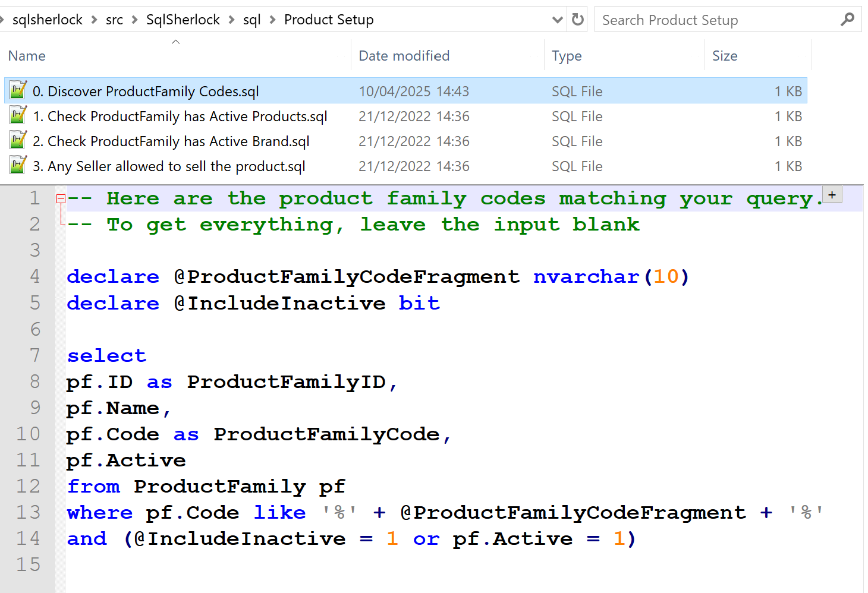Click the magnifier icon in the search box
Image resolution: width=868 pixels, height=593 pixels.
[x=848, y=19]
